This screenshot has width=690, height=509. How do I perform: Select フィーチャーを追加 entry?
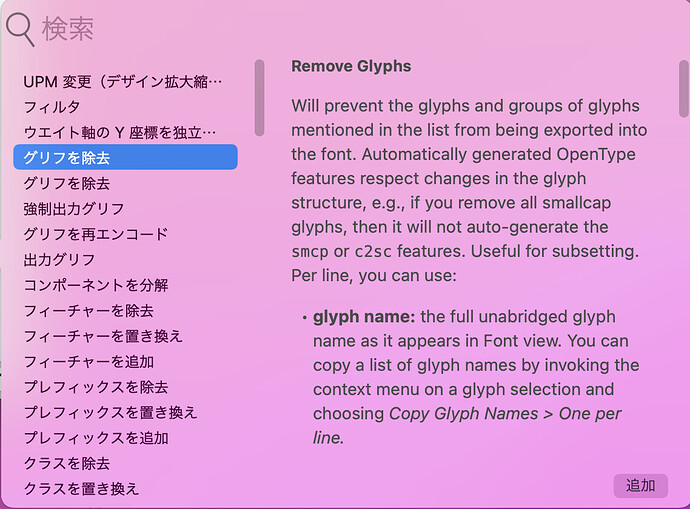(125, 362)
